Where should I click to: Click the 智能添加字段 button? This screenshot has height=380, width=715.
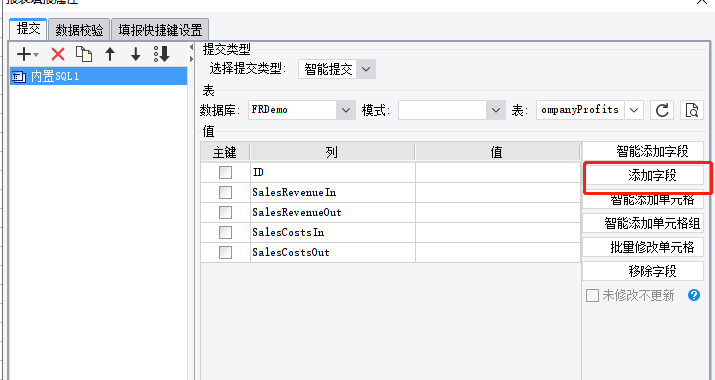(x=643, y=151)
